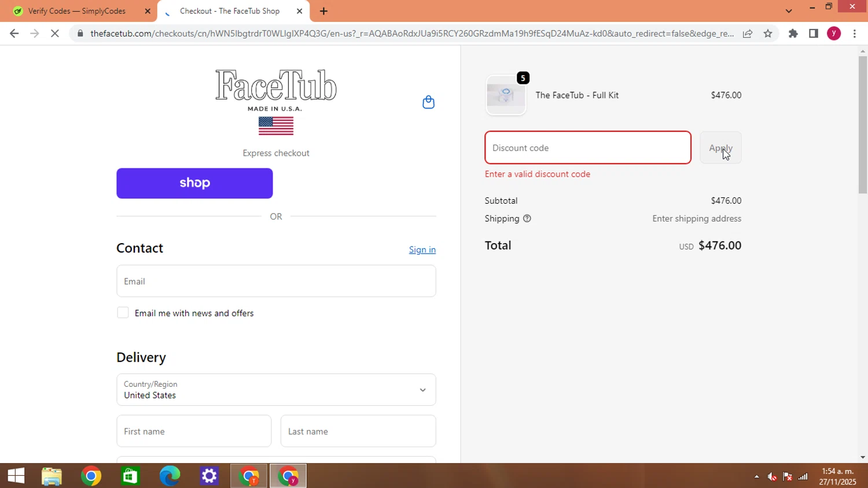Pay with the Shop express checkout button
Image resolution: width=868 pixels, height=488 pixels.
[194, 183]
